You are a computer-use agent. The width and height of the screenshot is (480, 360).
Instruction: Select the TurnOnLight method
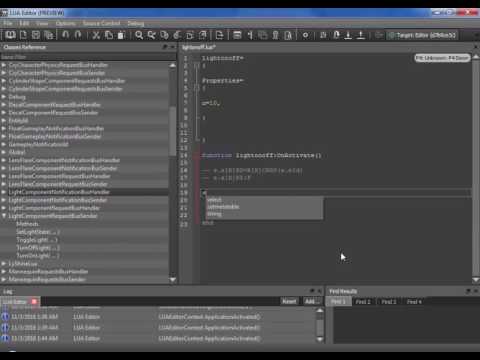click(38, 256)
